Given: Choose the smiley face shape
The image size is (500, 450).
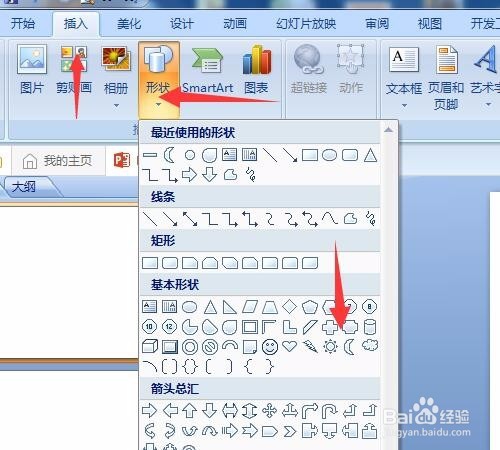Looking at the screenshot, I should click(270, 347).
